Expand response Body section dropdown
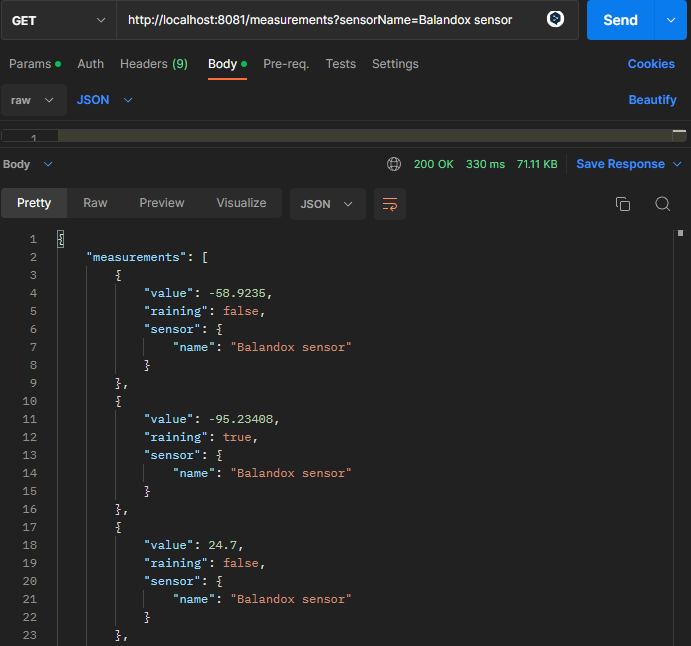The image size is (691, 646). [28, 164]
